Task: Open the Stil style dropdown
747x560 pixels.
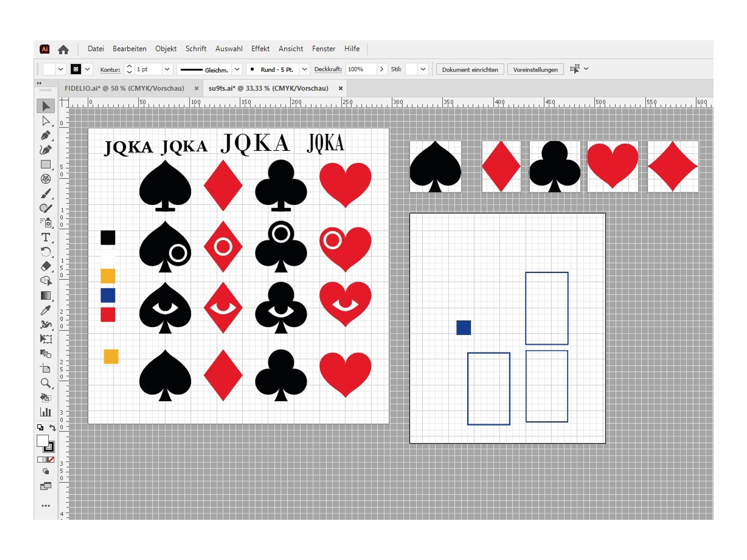Action: click(423, 69)
